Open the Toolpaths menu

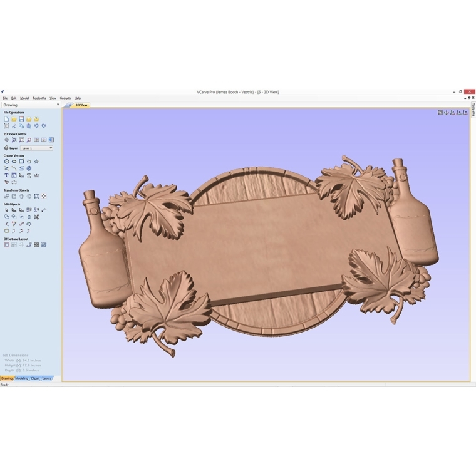click(x=39, y=98)
